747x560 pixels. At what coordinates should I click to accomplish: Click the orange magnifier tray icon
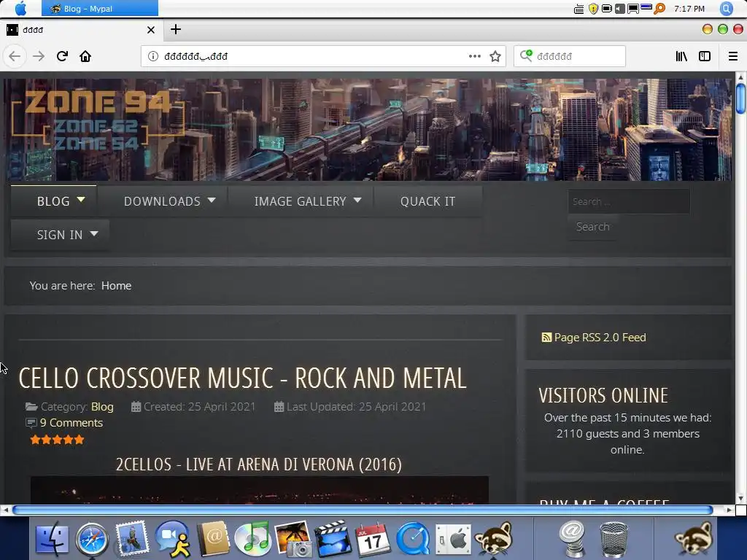pyautogui.click(x=659, y=9)
